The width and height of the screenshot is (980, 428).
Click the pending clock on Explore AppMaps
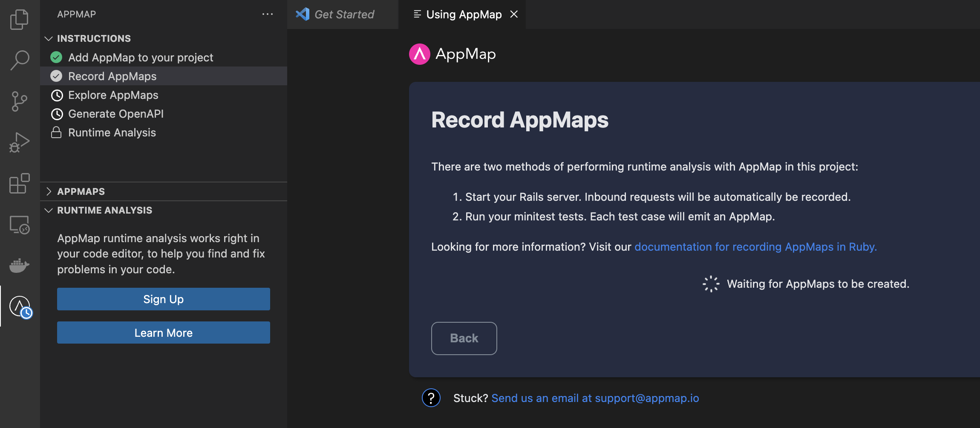point(57,95)
